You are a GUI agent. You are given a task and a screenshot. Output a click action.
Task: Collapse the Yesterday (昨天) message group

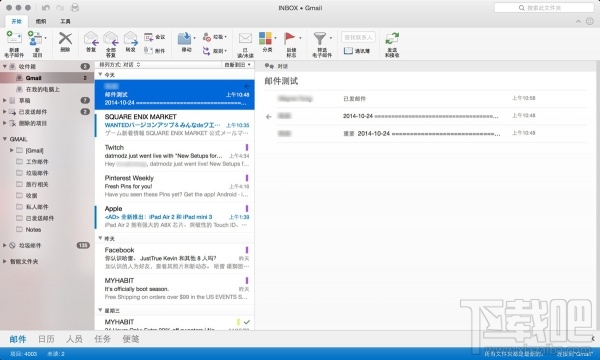point(100,238)
